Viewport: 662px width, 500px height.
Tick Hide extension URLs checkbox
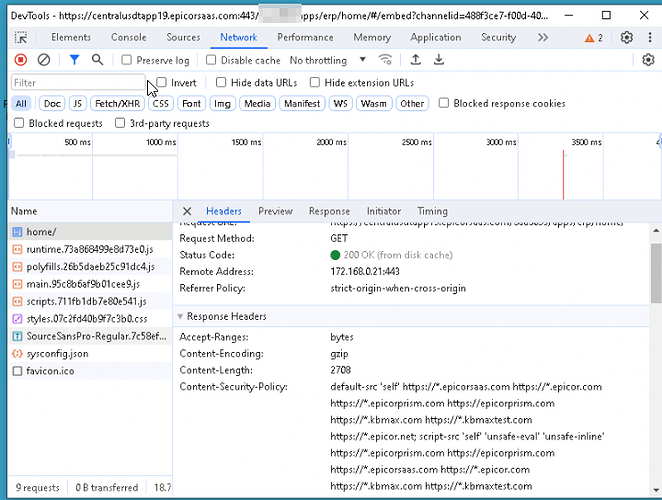coord(315,82)
